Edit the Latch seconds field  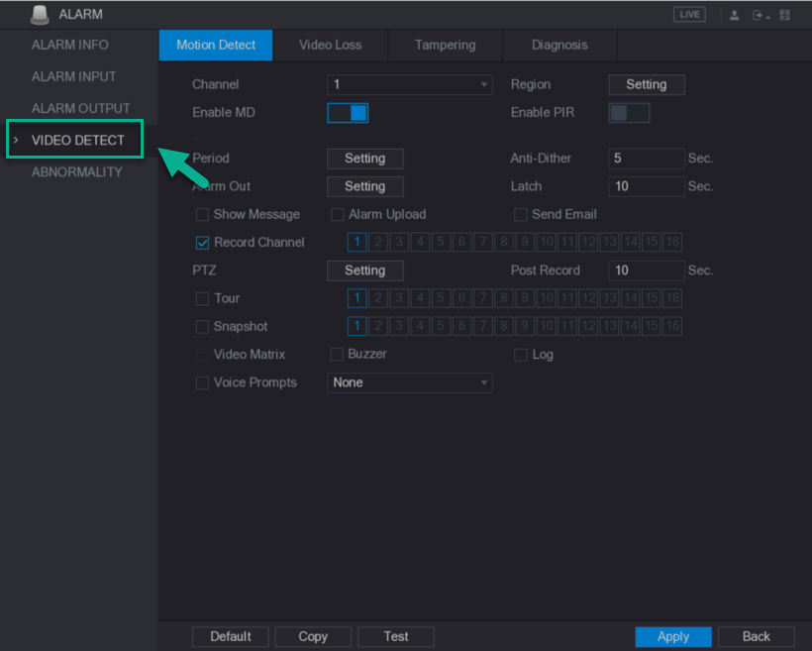(647, 186)
